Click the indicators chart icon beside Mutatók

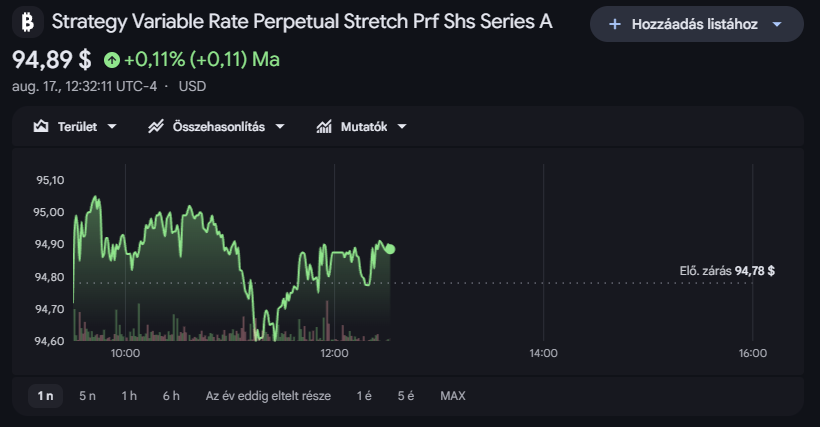click(324, 126)
